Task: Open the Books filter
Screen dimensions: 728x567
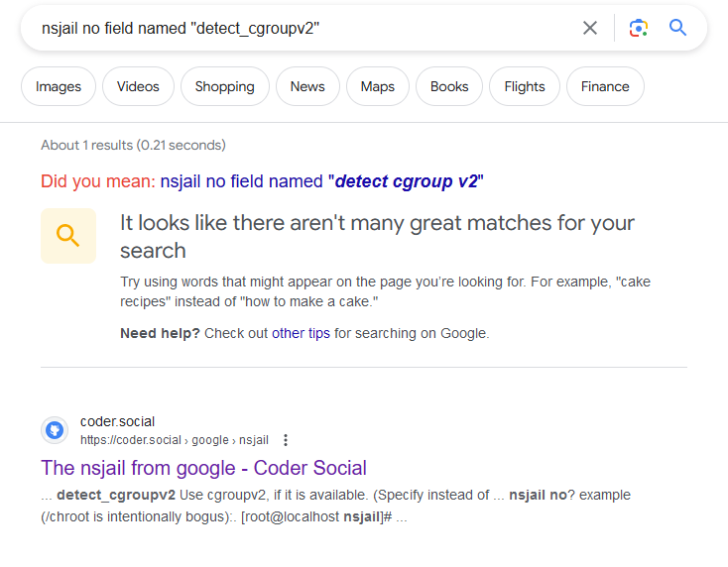Action: point(449,86)
